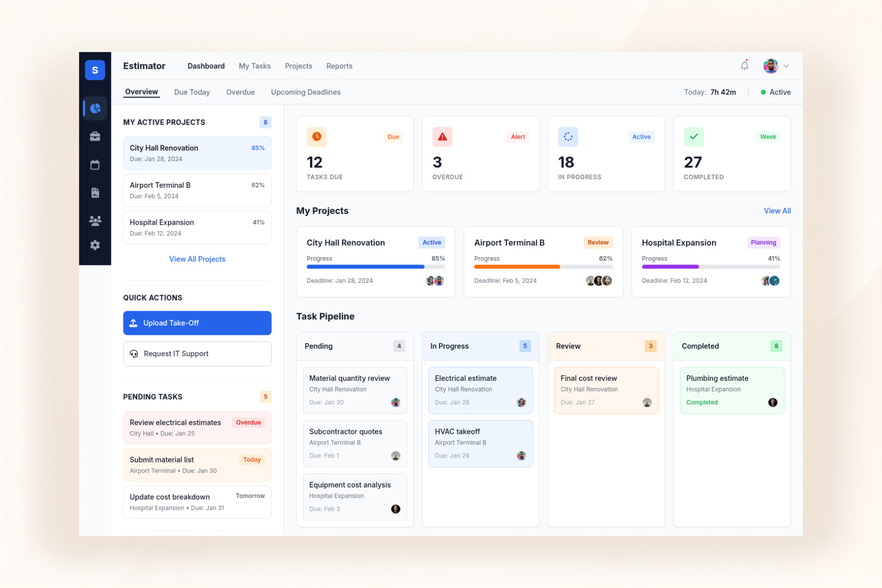Click the clock icon on Tasks Due card

click(316, 137)
